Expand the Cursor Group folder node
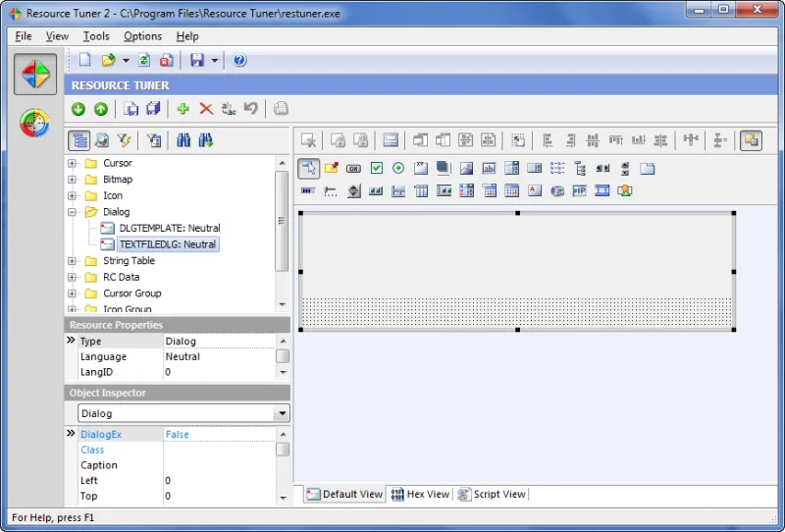Screen dimensions: 785x532 pos(72,293)
